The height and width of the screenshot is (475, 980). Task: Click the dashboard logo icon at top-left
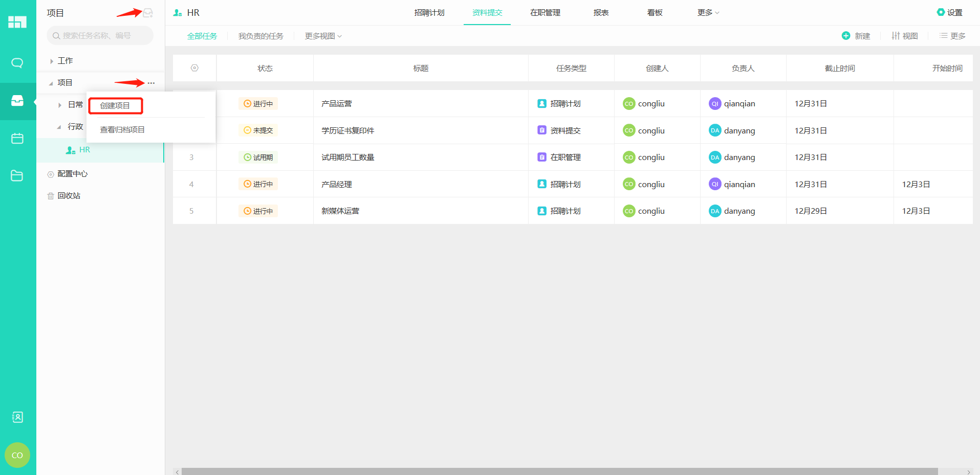(x=17, y=22)
